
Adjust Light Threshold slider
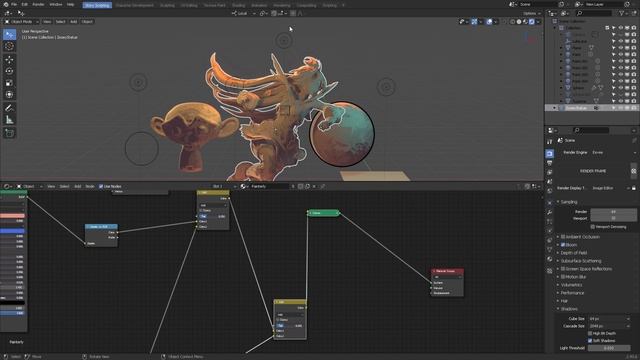tap(609, 348)
